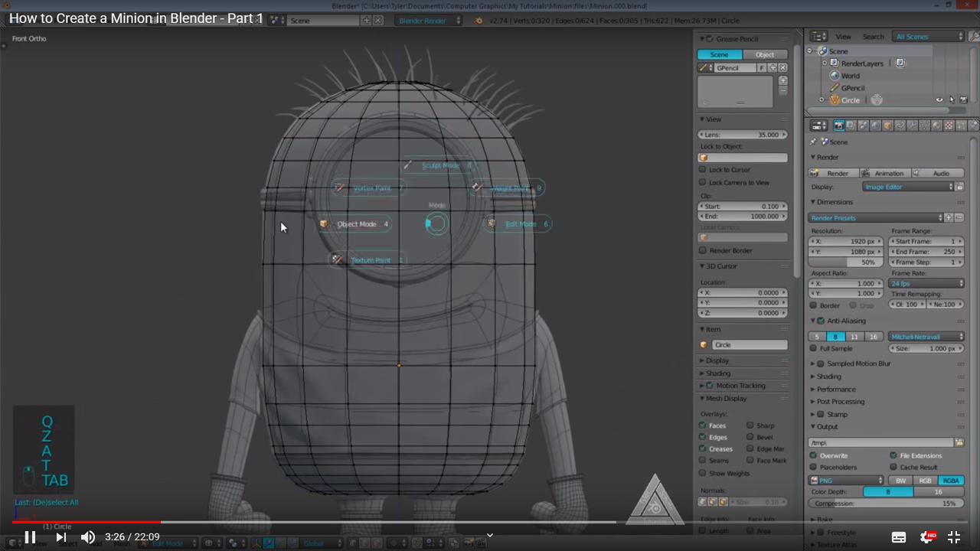980x551 pixels.
Task: Switch Grease Pencil to Object tab
Action: [x=765, y=54]
